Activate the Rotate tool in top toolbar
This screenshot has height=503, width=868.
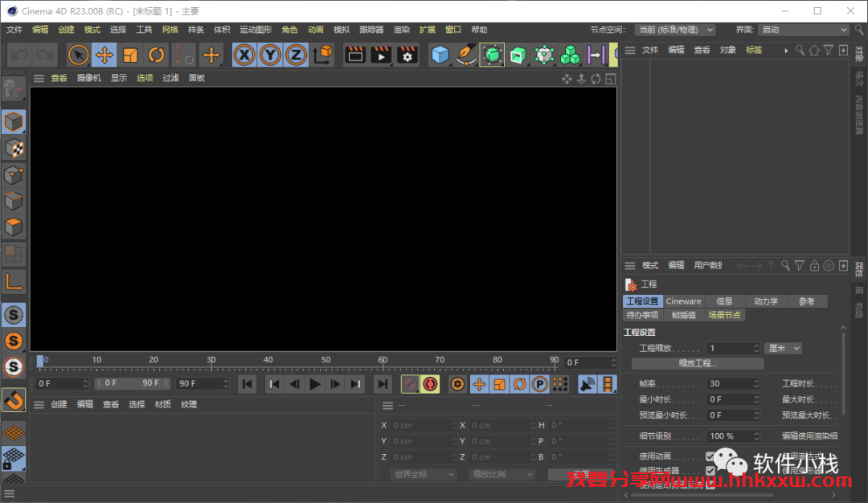click(156, 55)
